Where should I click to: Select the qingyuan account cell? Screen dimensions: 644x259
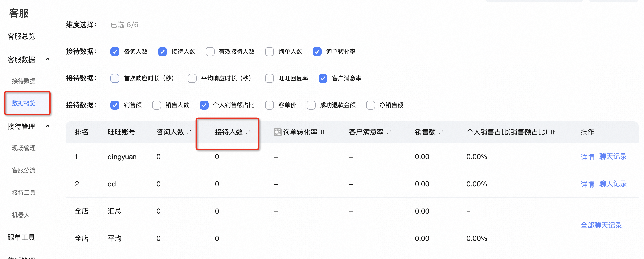point(122,157)
